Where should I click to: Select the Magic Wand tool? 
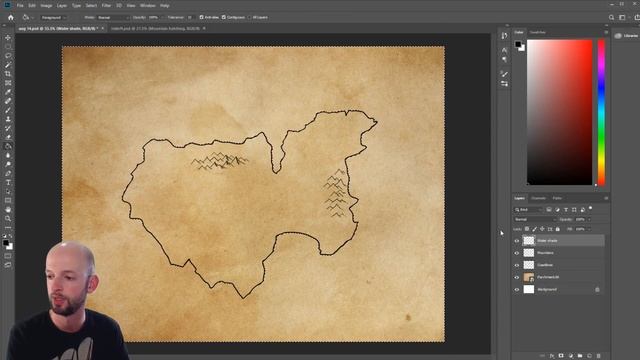click(x=8, y=65)
